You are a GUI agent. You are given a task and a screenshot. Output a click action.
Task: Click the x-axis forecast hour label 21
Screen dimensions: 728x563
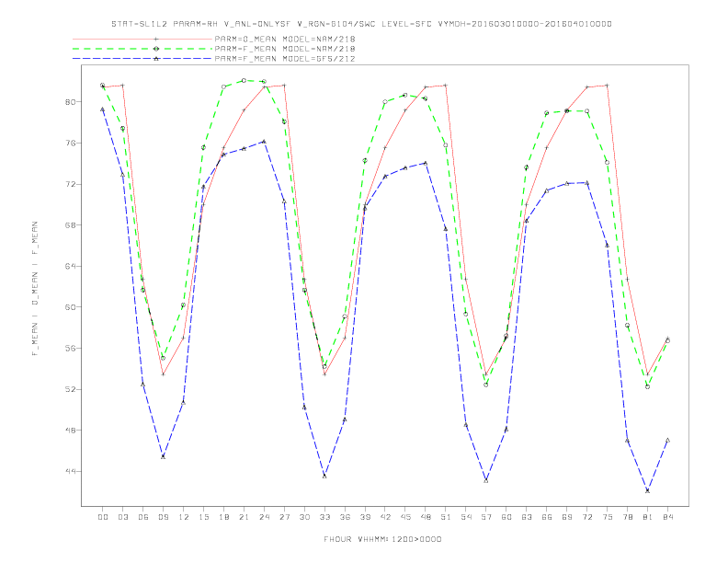point(244,517)
